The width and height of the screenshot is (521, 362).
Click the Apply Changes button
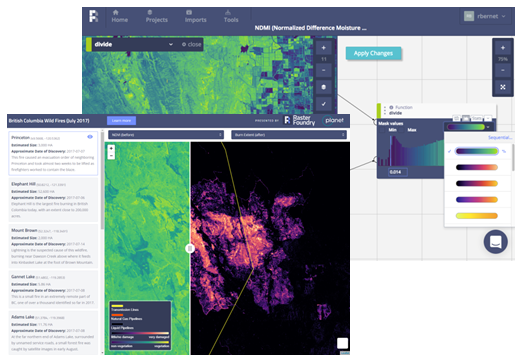[373, 53]
